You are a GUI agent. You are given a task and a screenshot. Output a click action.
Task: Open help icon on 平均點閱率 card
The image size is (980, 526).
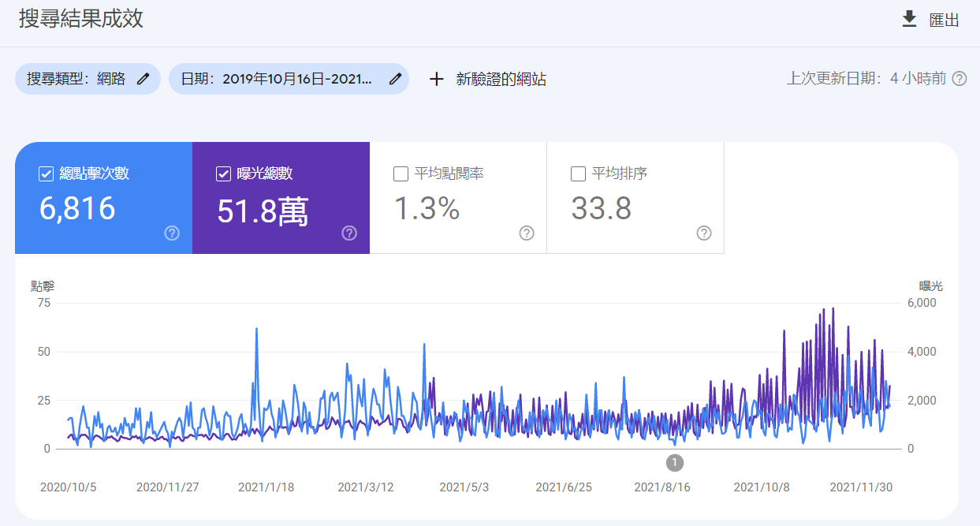[527, 233]
